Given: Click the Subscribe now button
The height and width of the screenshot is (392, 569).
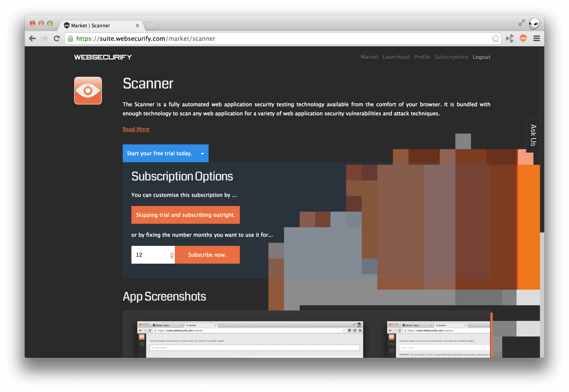Looking at the screenshot, I should click(x=207, y=255).
